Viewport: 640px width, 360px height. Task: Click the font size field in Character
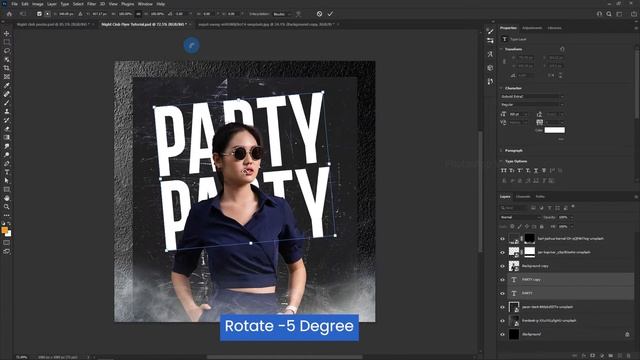pyautogui.click(x=518, y=114)
